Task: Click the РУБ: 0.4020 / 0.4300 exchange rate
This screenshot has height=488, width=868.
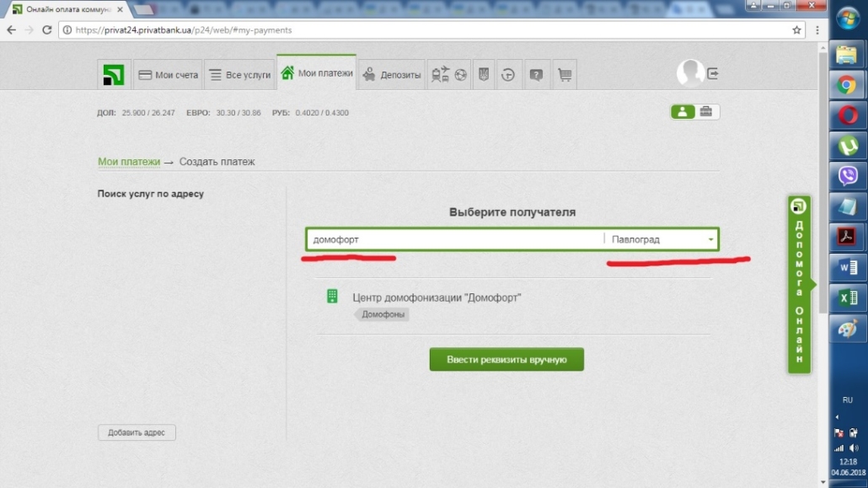Action: [311, 113]
